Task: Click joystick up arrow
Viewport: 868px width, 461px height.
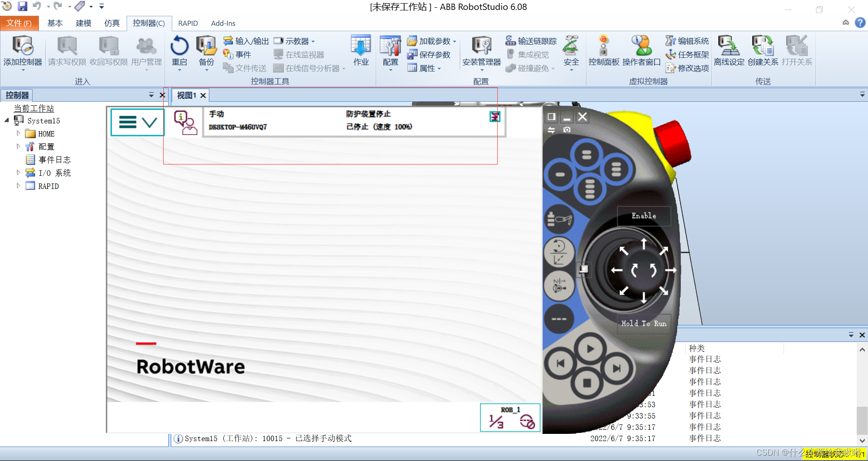Action: pos(644,245)
